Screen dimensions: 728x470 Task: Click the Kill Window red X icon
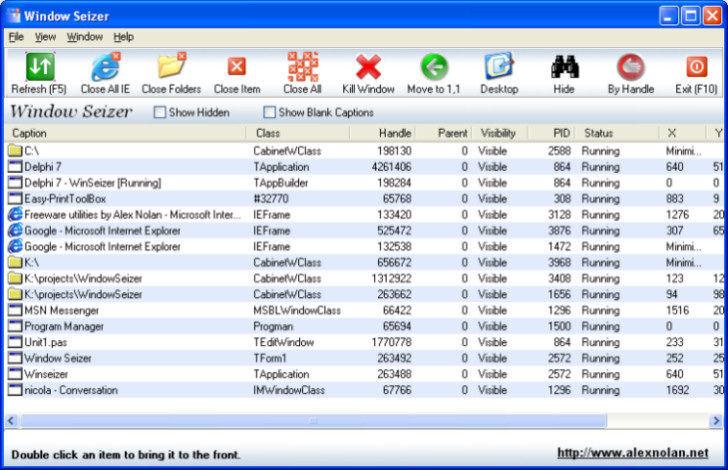click(368, 67)
